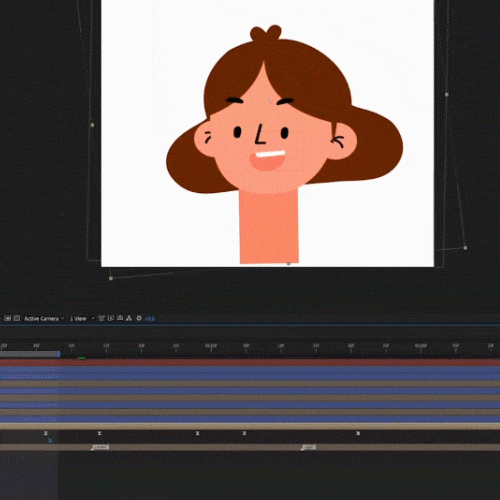The width and height of the screenshot is (500, 500).
Task: Click the first icon right of 1 View dropdown
Action: (102, 318)
